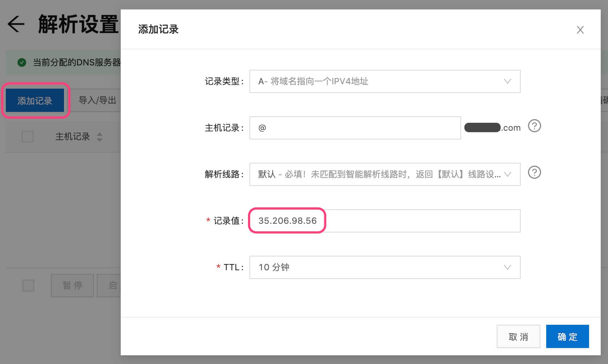Cancel the dialog using 取消
Screen dimensions: 608x364
click(518, 336)
